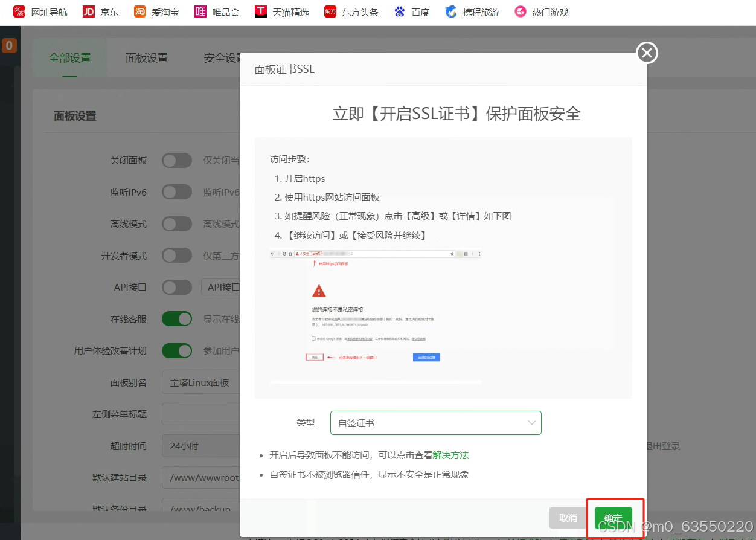Expand the 自签证书 type dropdown
The width and height of the screenshot is (756, 540).
[x=435, y=423]
